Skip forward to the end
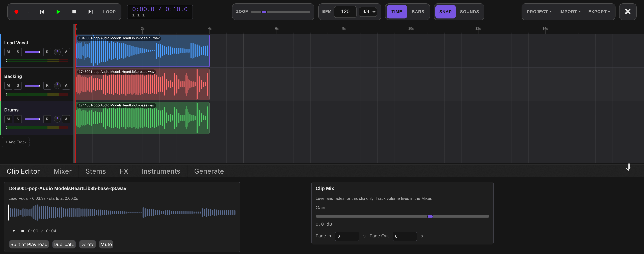The width and height of the screenshot is (644, 254). tap(91, 12)
